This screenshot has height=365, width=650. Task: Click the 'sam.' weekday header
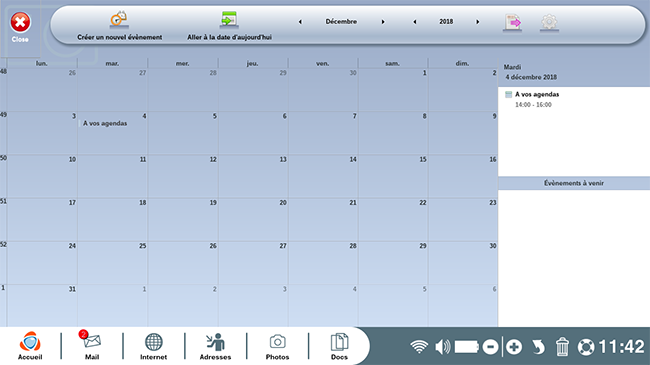[x=392, y=63]
